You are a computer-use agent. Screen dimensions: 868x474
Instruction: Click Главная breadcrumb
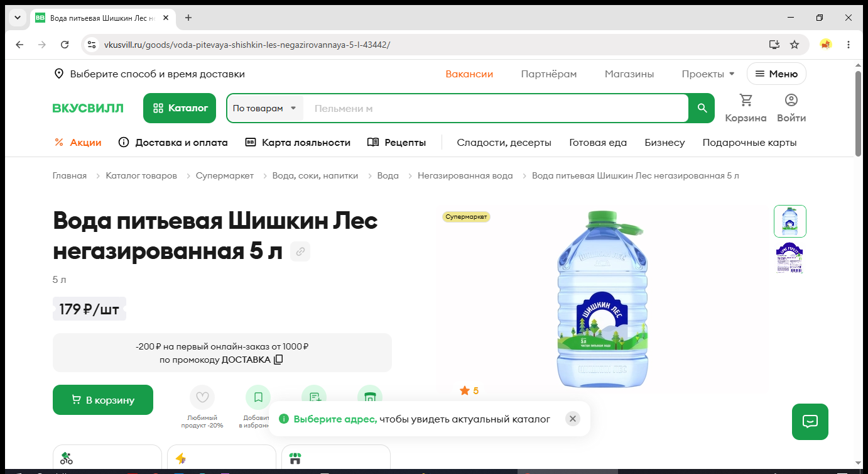tap(70, 175)
